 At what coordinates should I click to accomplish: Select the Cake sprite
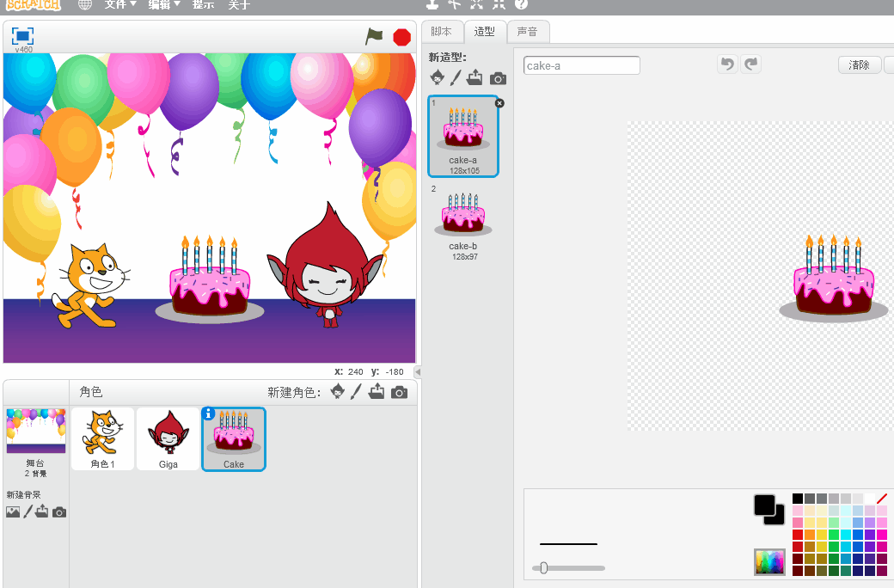point(234,438)
